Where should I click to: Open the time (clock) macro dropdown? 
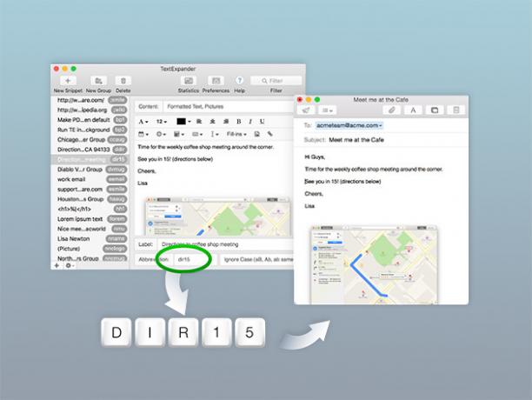(161, 134)
